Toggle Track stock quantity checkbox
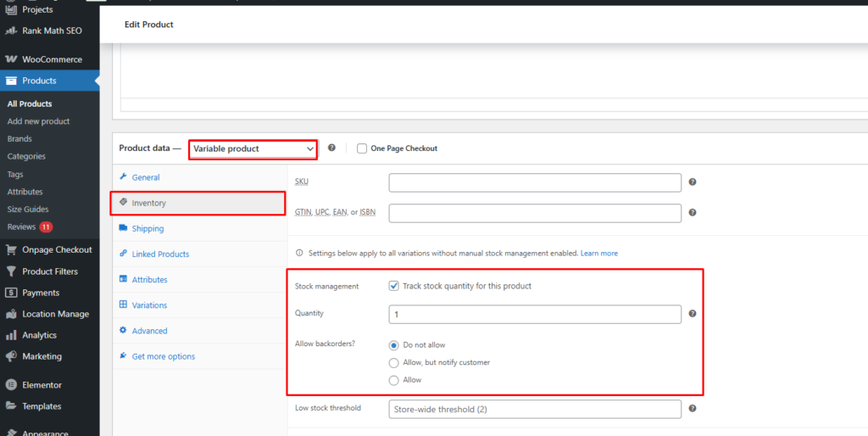This screenshot has height=436, width=868. click(x=393, y=286)
